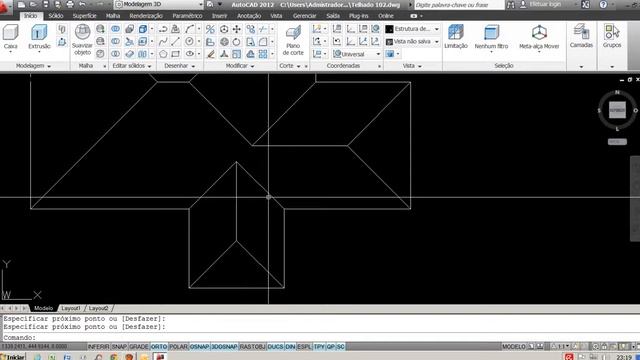Viewport: 640px width, 360px height.
Task: Toggle POLAR tracking in status bar
Action: pos(178,347)
